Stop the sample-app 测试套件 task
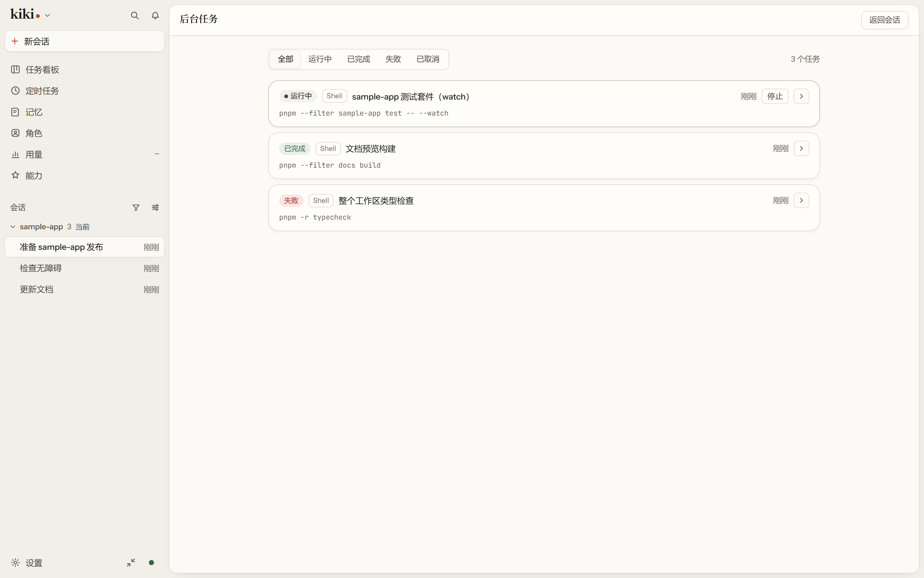Image resolution: width=924 pixels, height=578 pixels. pos(775,96)
